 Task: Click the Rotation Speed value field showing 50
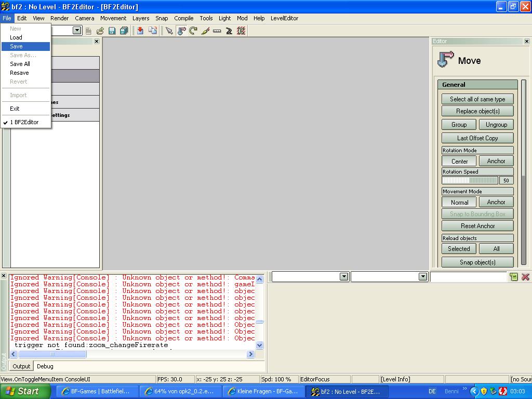pyautogui.click(x=506, y=180)
